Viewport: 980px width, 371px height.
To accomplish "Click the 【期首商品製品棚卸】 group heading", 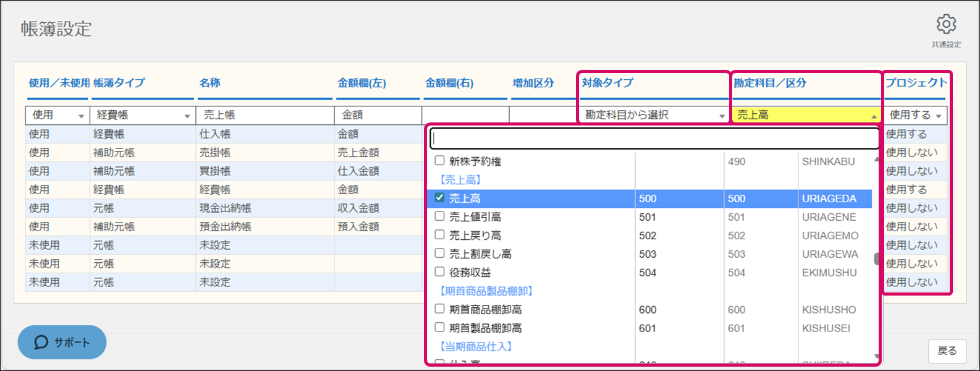I will coord(486,291).
